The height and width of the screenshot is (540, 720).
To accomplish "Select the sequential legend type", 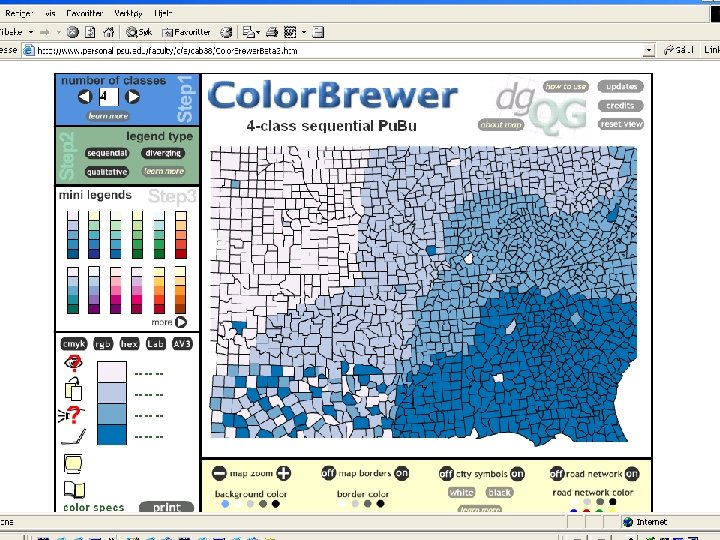I will click(x=107, y=153).
